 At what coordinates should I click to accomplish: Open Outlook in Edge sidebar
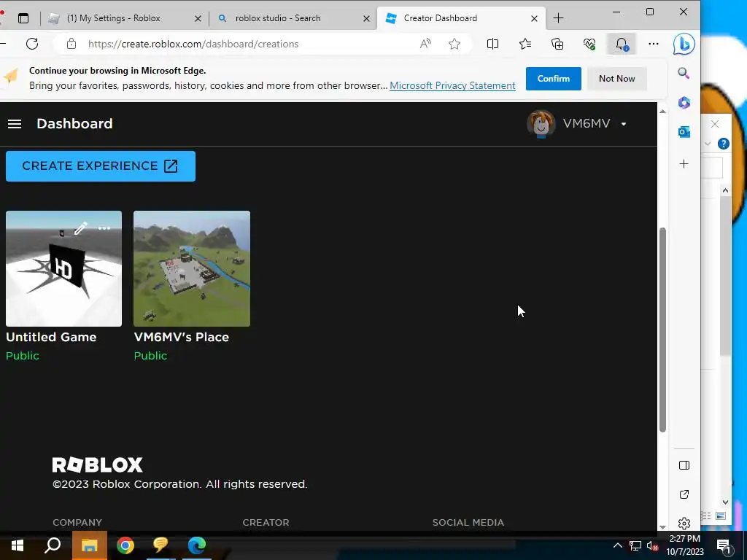[684, 132]
